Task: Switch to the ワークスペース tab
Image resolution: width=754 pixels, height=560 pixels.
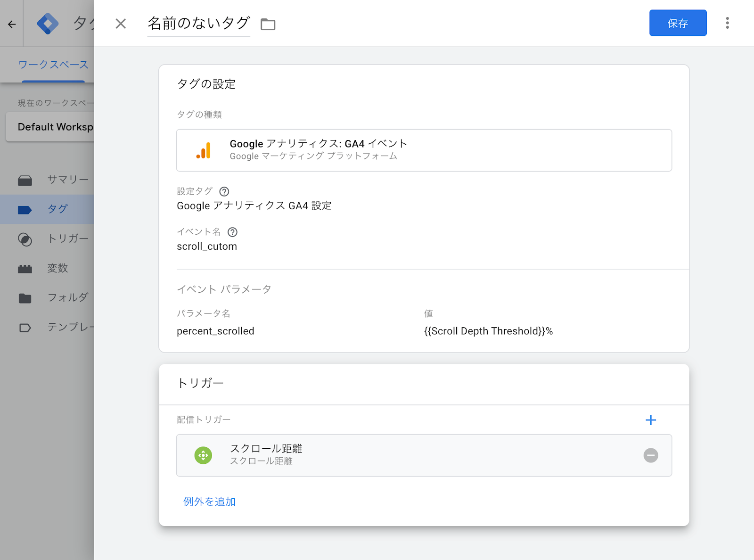Action: [53, 65]
